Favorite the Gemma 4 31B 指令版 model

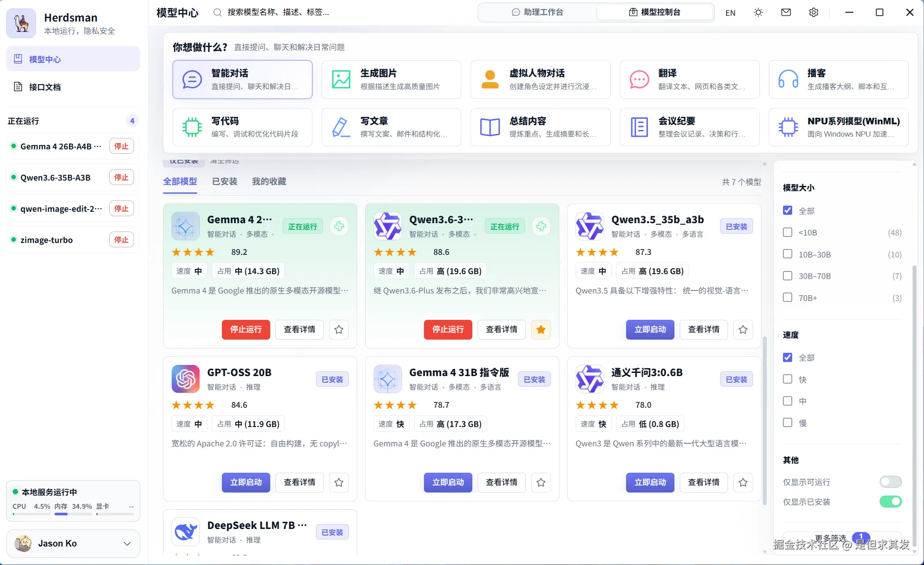[541, 482]
